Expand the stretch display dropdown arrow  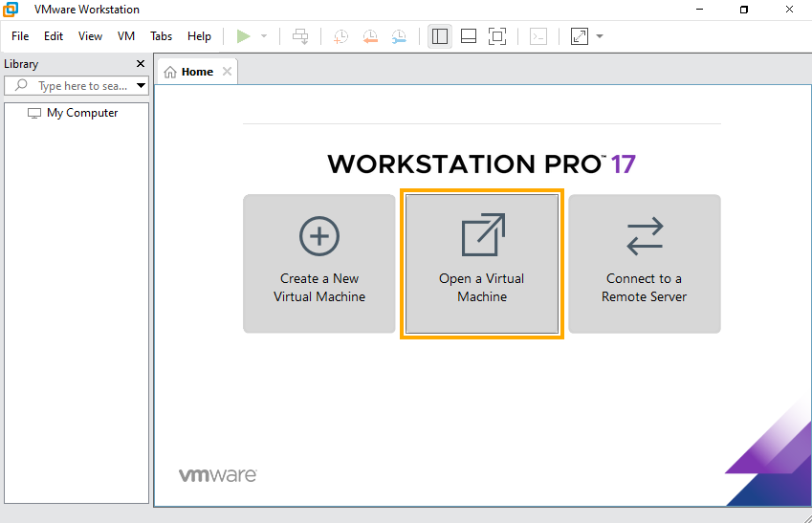click(x=600, y=36)
